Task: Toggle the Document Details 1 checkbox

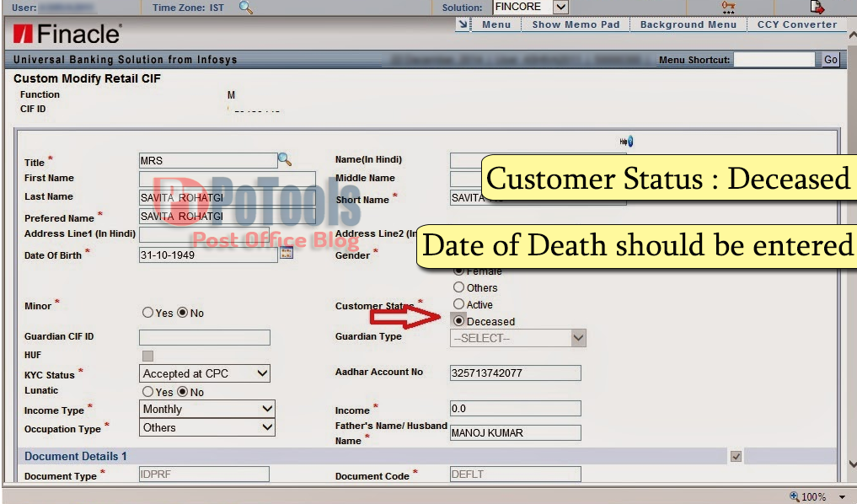Action: pos(735,456)
